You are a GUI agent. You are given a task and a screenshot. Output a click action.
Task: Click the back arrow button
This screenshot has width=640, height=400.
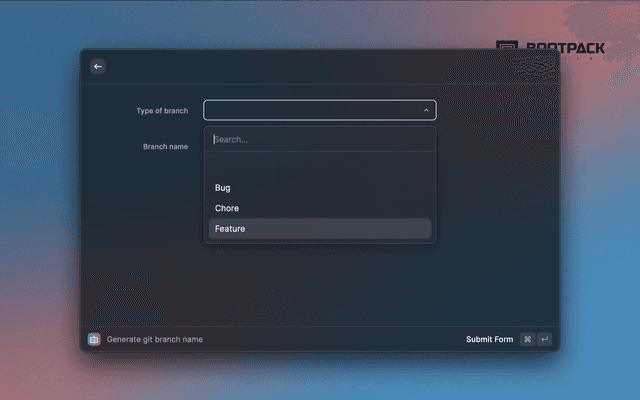point(97,66)
